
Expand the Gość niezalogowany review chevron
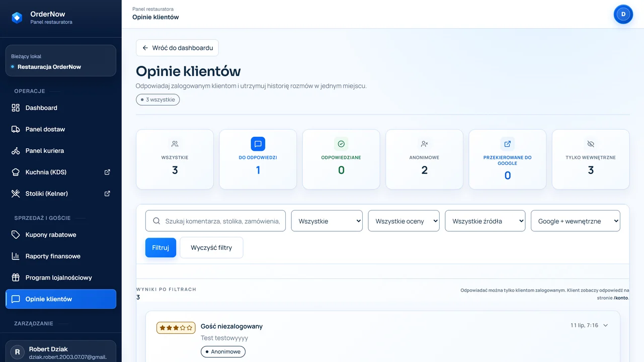pos(605,325)
